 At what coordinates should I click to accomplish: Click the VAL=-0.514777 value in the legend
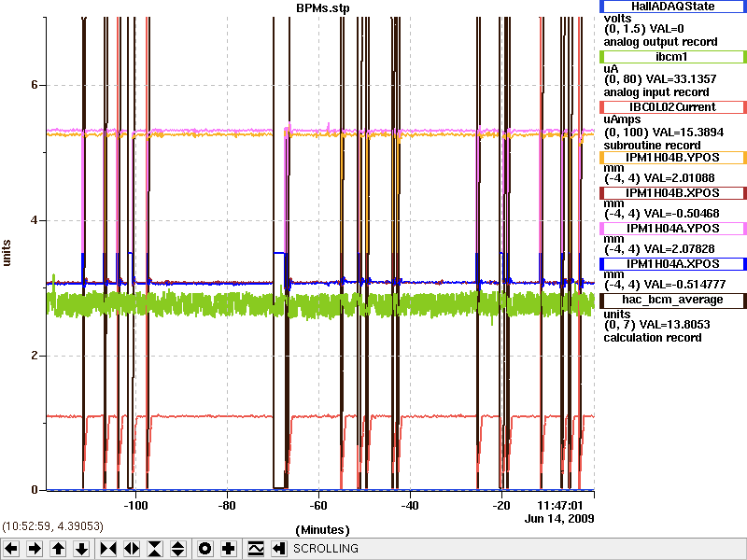tap(684, 285)
